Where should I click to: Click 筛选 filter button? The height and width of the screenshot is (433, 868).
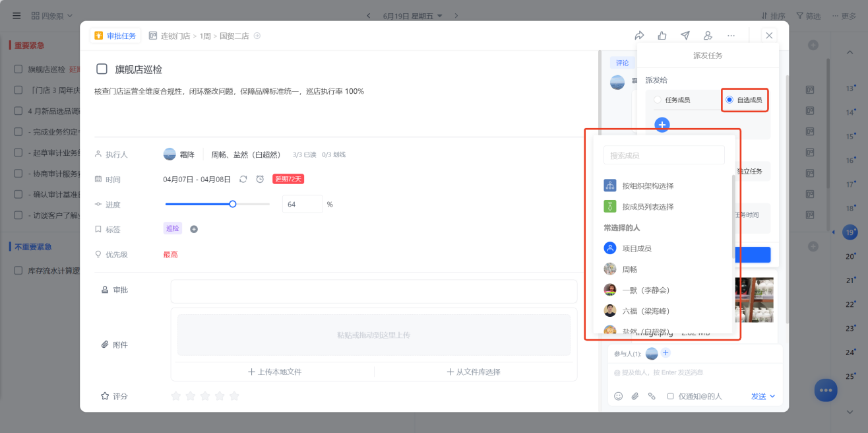click(x=809, y=16)
